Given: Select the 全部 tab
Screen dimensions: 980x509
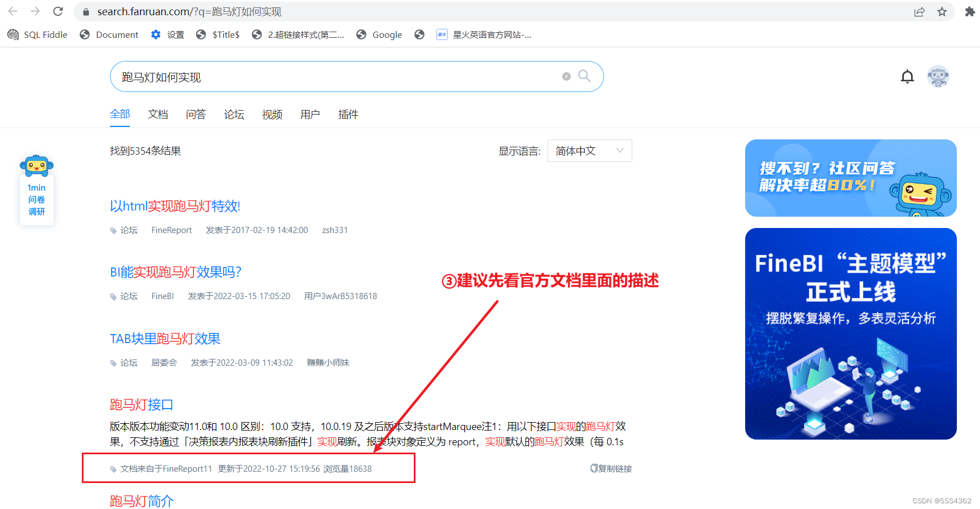Looking at the screenshot, I should [x=120, y=114].
